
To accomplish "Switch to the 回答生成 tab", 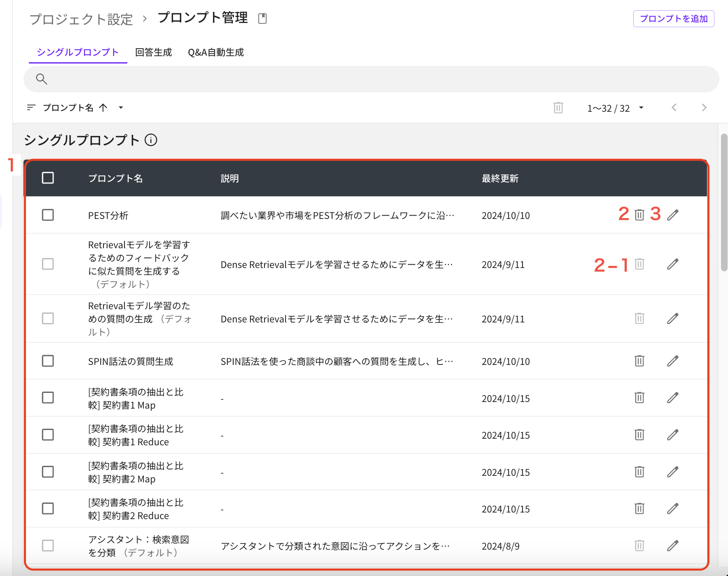I will click(153, 52).
